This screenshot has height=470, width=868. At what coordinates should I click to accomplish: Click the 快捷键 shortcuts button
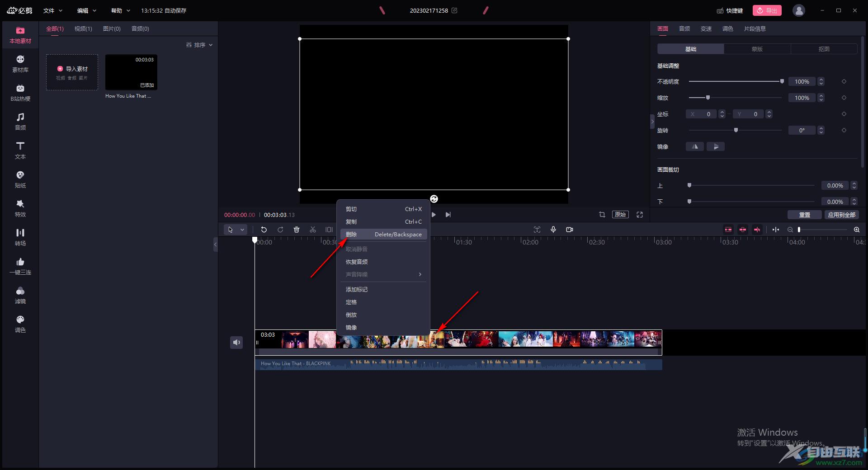(730, 10)
